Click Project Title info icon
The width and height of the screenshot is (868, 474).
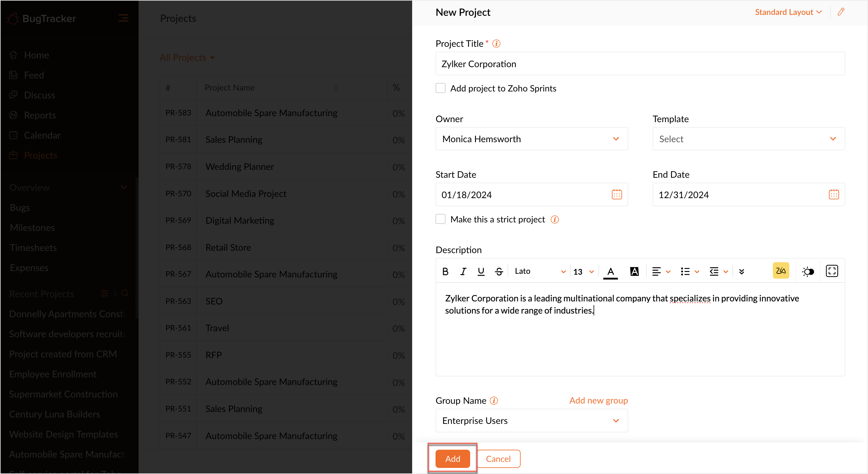click(x=496, y=44)
